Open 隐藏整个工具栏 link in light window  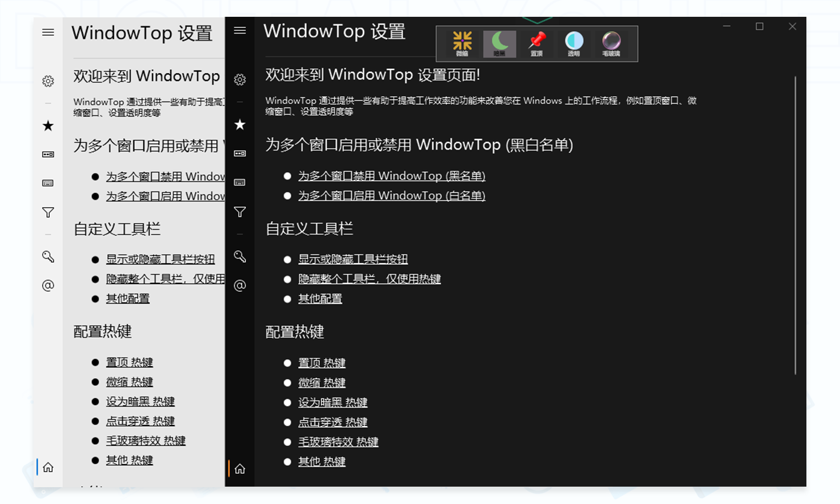(165, 278)
